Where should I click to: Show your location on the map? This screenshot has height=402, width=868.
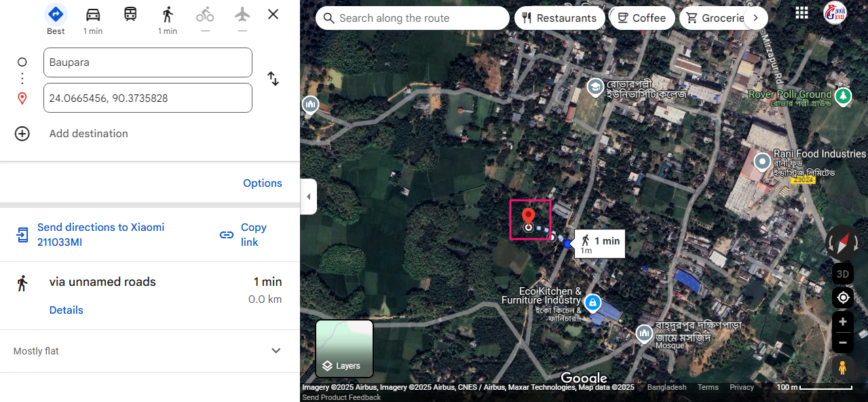click(843, 297)
